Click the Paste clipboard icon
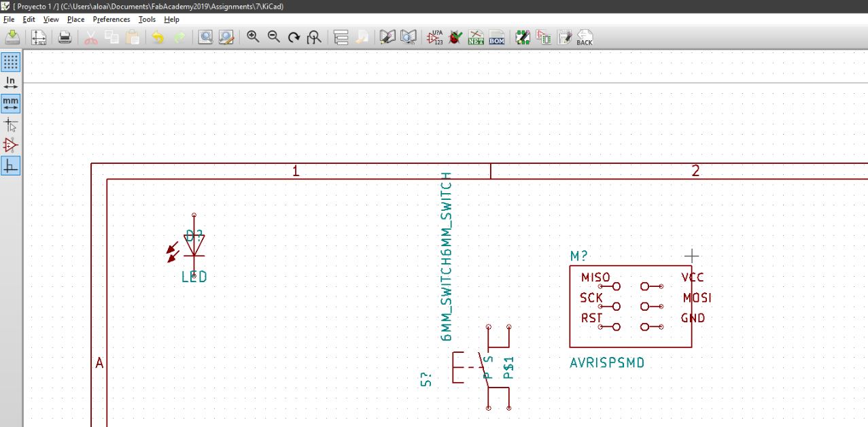 click(133, 37)
